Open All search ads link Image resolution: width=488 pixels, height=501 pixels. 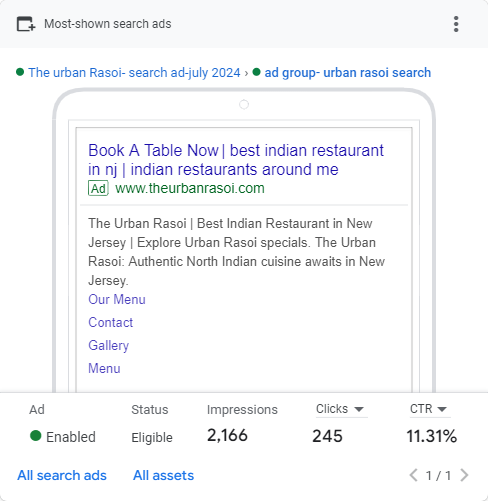click(x=62, y=475)
